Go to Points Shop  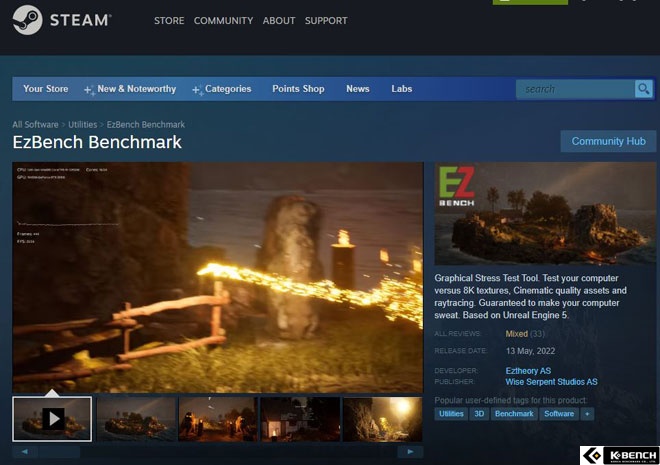point(298,89)
